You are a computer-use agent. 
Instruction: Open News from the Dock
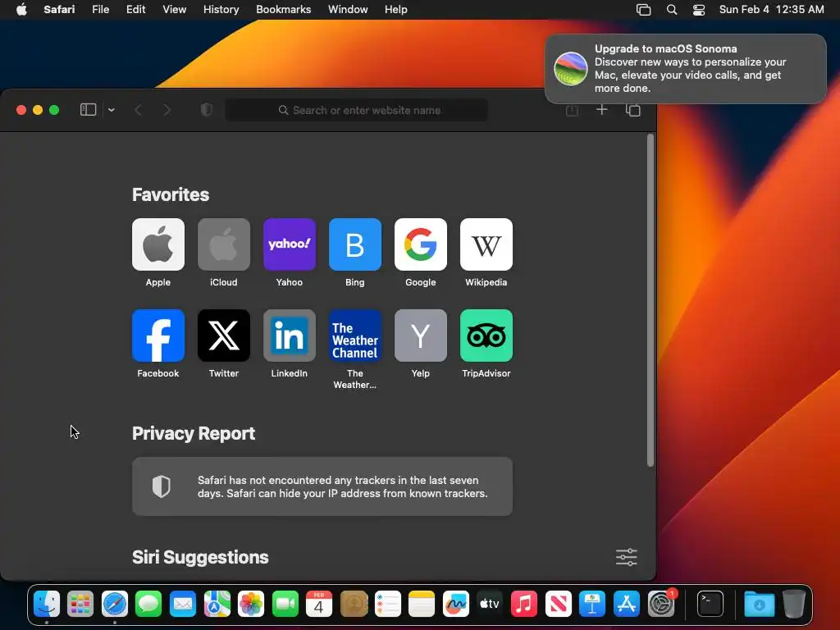[558, 605]
